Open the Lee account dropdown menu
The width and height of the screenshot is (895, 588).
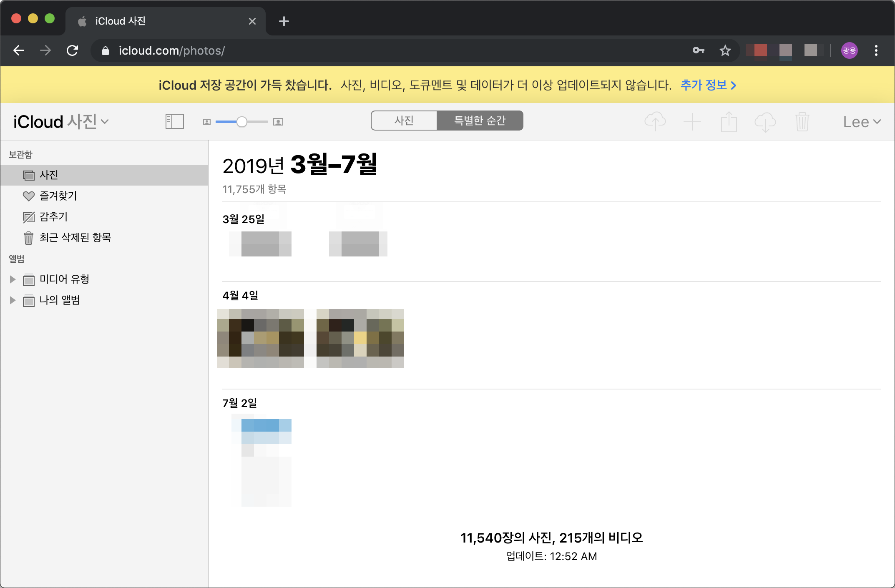[862, 122]
